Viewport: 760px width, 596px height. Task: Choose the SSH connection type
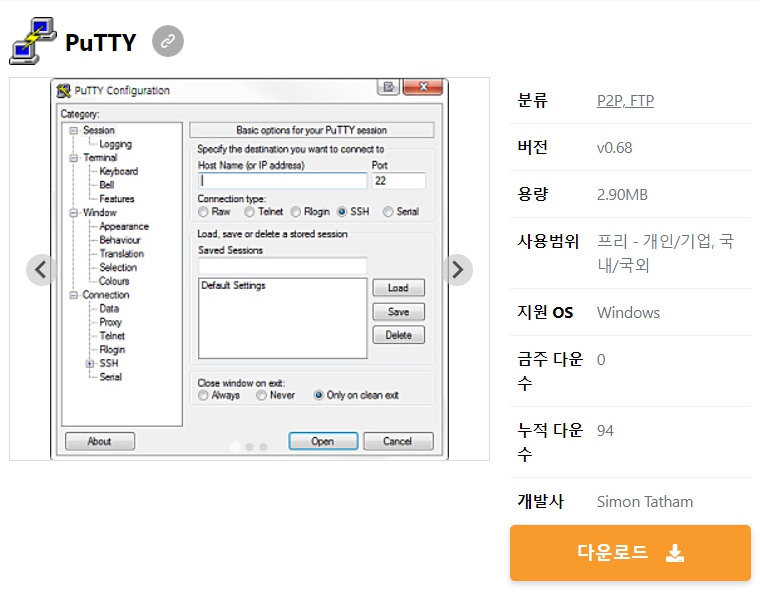point(342,212)
